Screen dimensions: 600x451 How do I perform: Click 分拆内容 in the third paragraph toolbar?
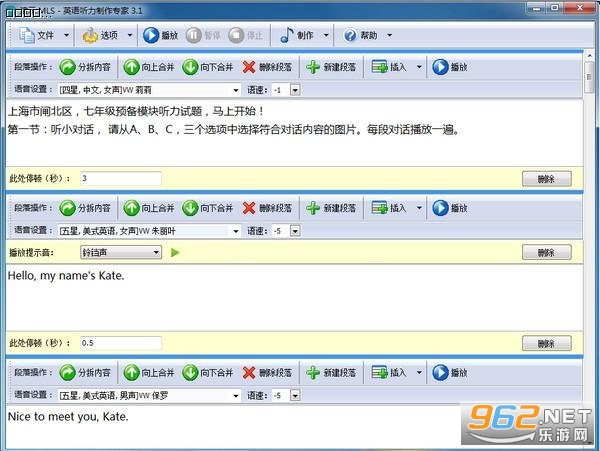85,373
